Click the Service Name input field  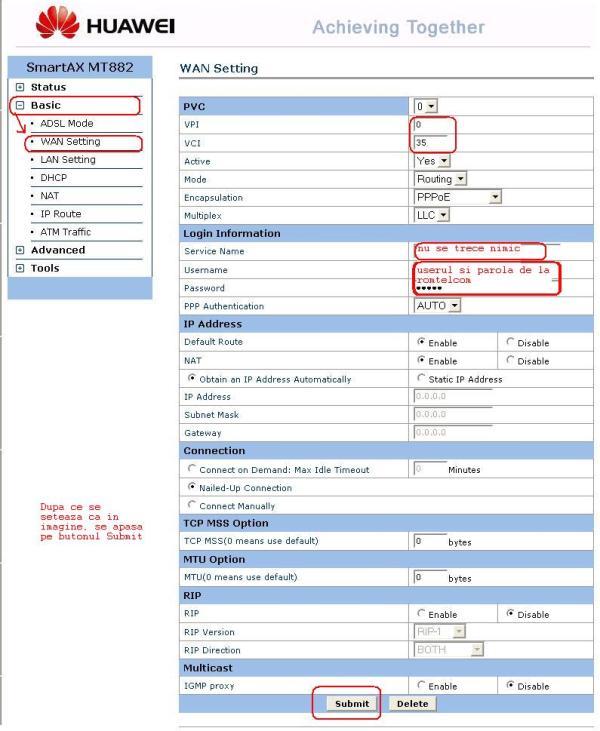(x=487, y=250)
